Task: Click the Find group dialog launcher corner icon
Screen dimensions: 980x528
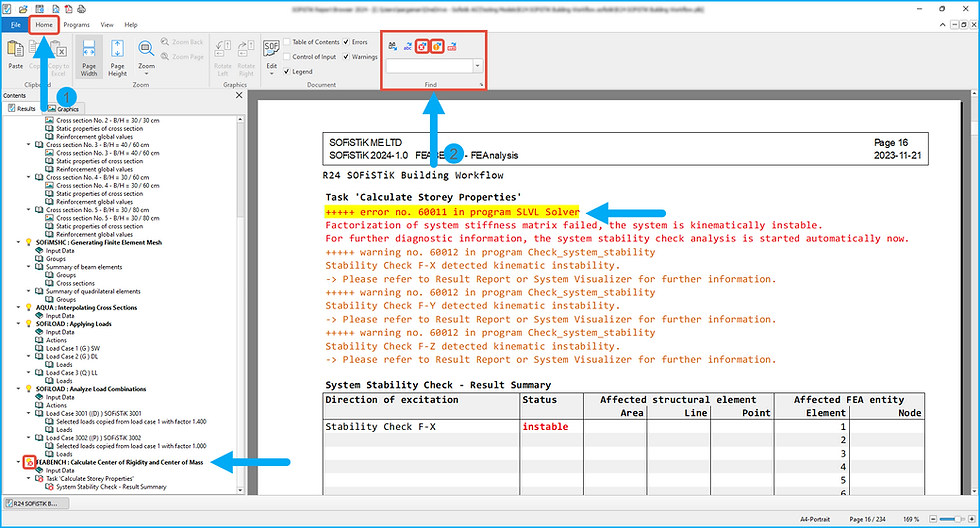Action: (x=481, y=84)
